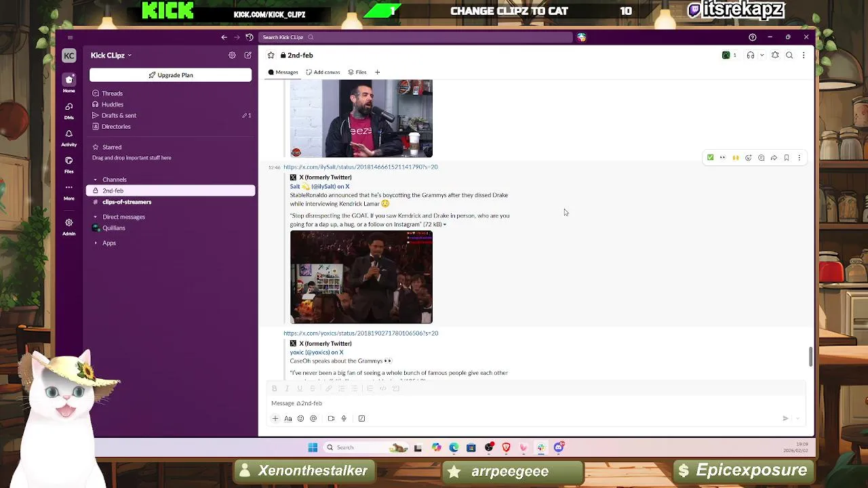The width and height of the screenshot is (868, 488).
Task: Search within the 2nd-feb channel
Action: pos(789,56)
